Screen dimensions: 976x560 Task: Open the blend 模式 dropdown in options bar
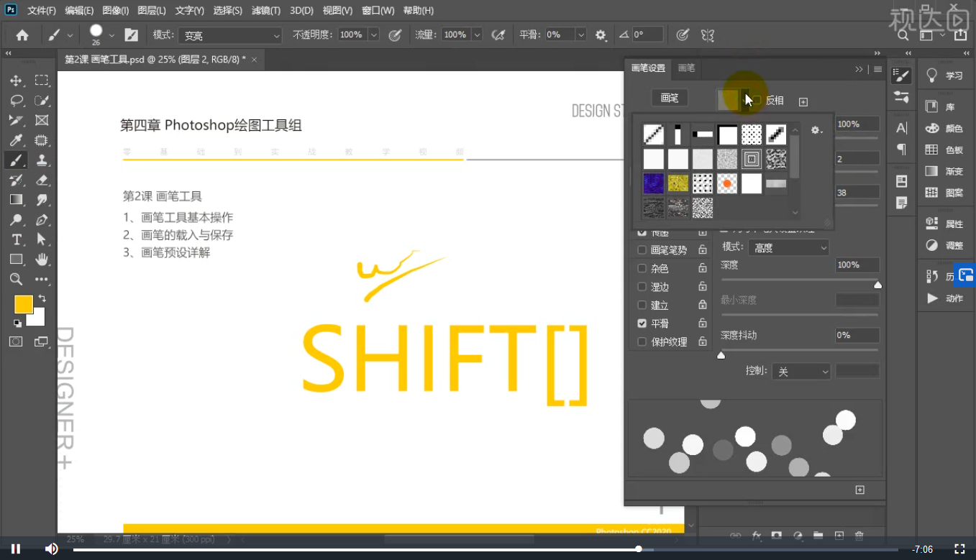coord(230,35)
